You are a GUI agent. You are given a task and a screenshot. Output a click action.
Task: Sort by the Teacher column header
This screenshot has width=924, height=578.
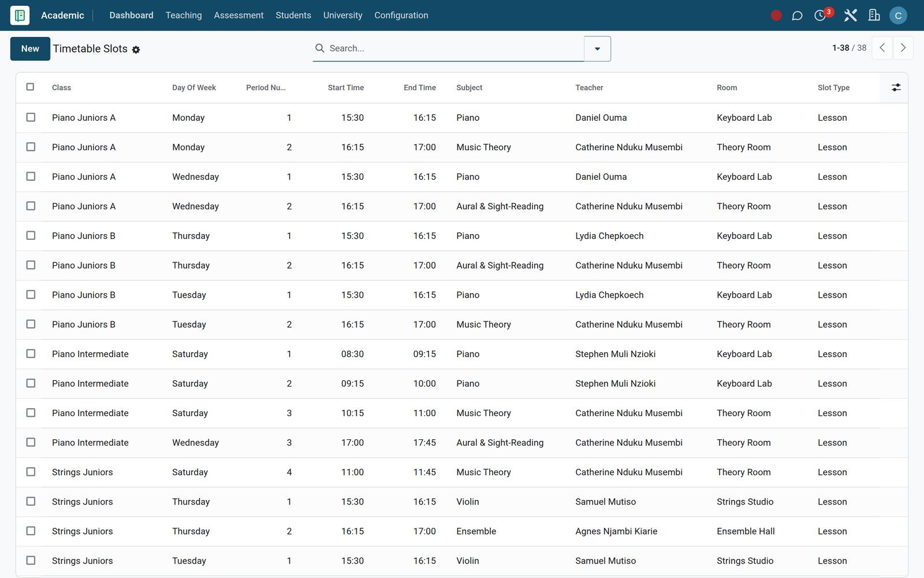click(589, 87)
